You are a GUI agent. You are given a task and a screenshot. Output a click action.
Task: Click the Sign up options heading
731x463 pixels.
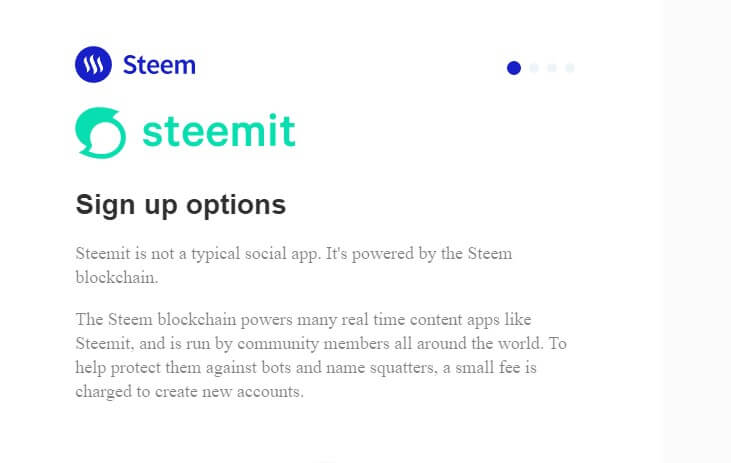(x=181, y=205)
